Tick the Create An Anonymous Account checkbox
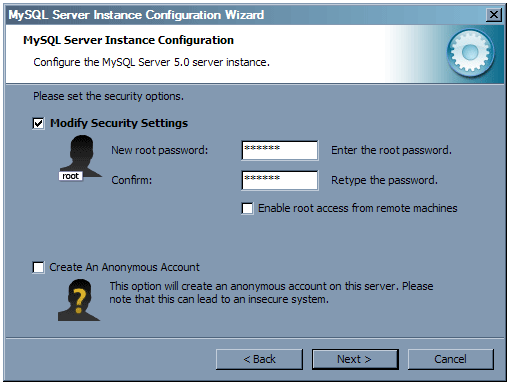This screenshot has width=510, height=388. coord(38,267)
